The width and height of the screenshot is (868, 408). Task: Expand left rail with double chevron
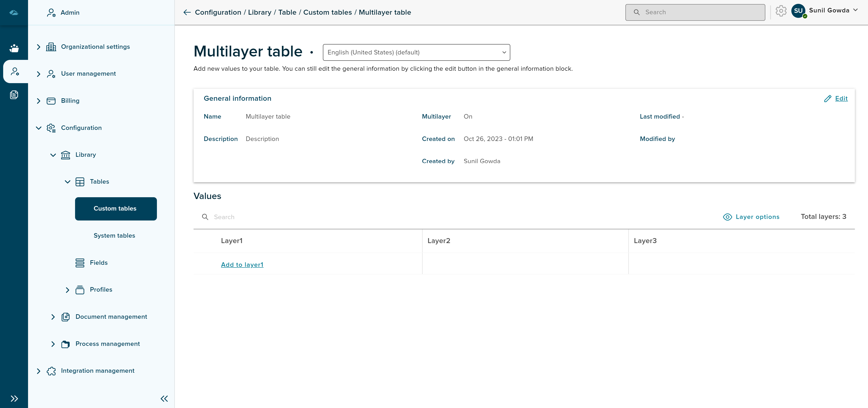(14, 399)
